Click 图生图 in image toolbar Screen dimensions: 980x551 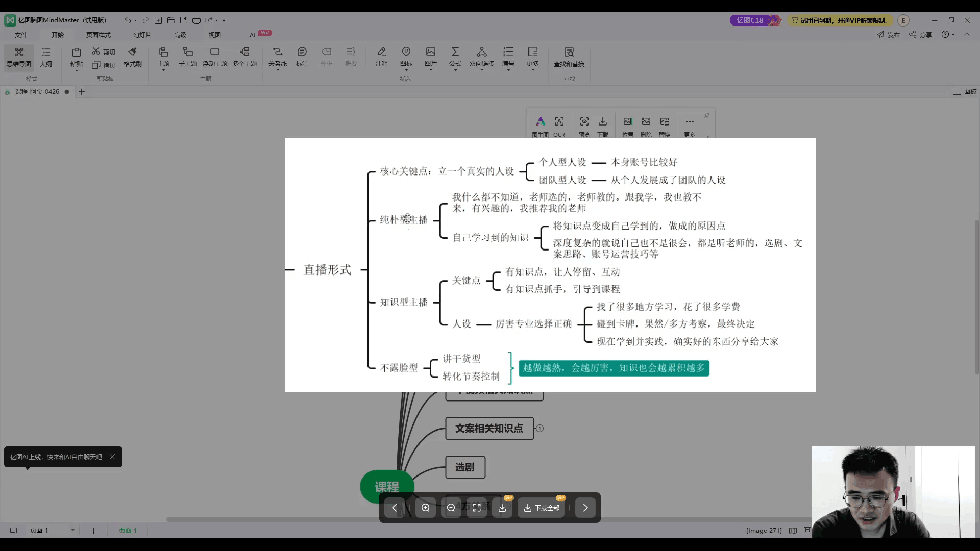540,127
